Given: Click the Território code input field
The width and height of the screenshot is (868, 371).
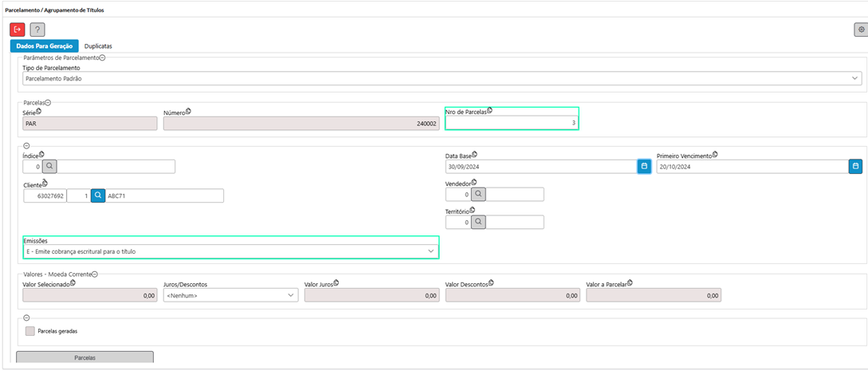Looking at the screenshot, I should (458, 222).
